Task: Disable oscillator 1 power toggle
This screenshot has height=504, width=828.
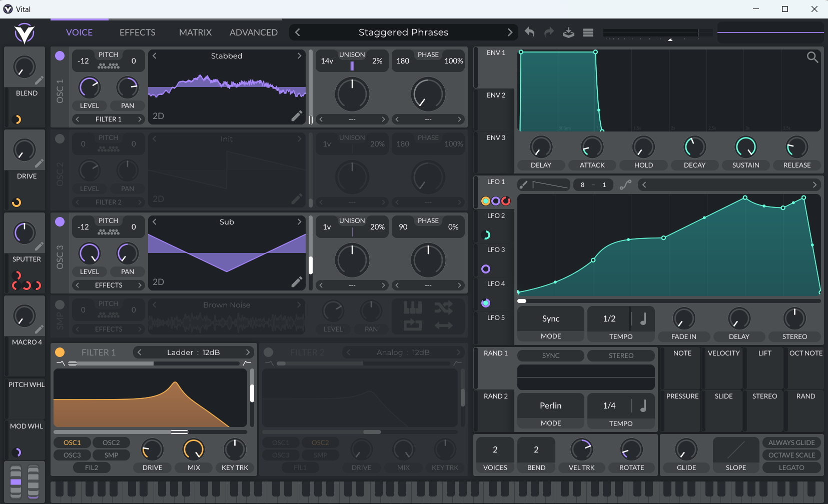Action: coord(60,55)
